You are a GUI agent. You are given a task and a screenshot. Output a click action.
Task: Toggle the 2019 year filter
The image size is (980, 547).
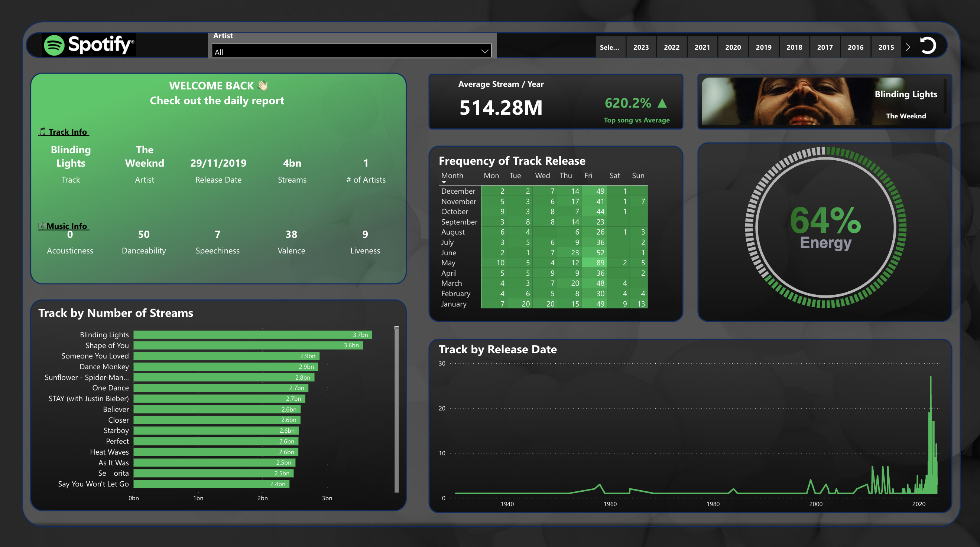tap(763, 47)
